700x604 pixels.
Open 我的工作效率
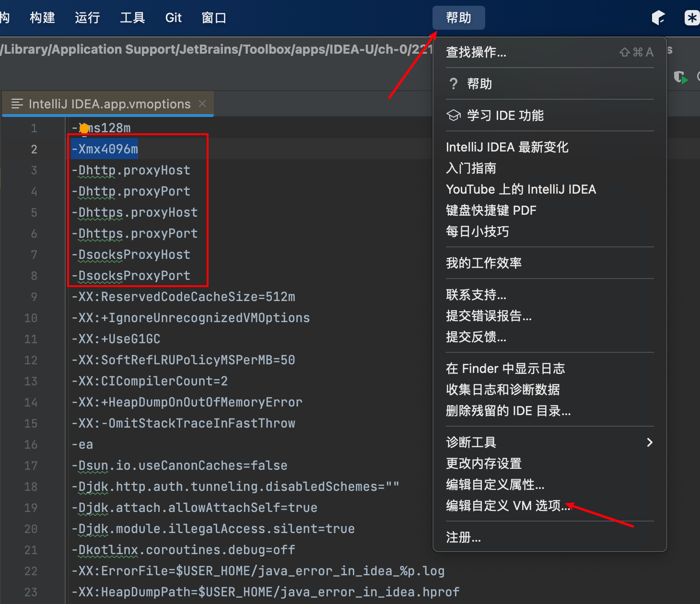coord(550,263)
